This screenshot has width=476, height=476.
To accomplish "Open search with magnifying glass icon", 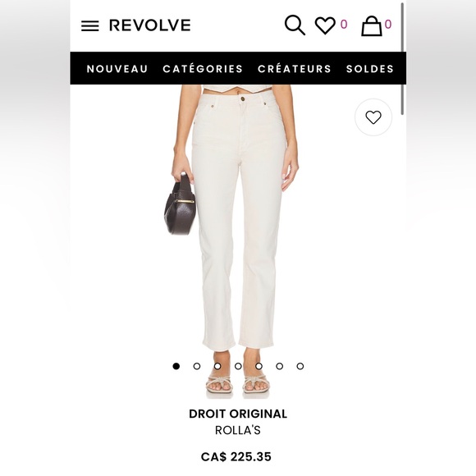I will [295, 25].
